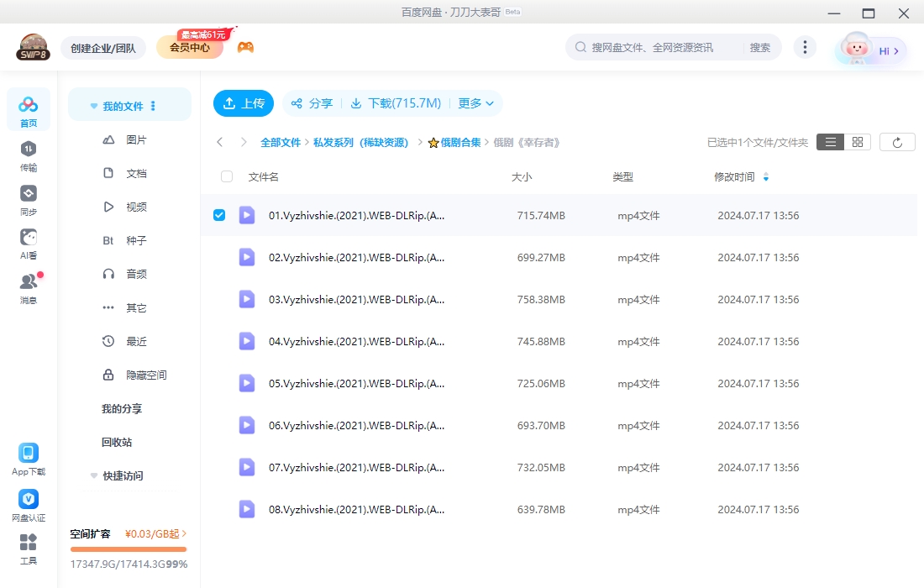Click the storage usage progress bar

(129, 549)
